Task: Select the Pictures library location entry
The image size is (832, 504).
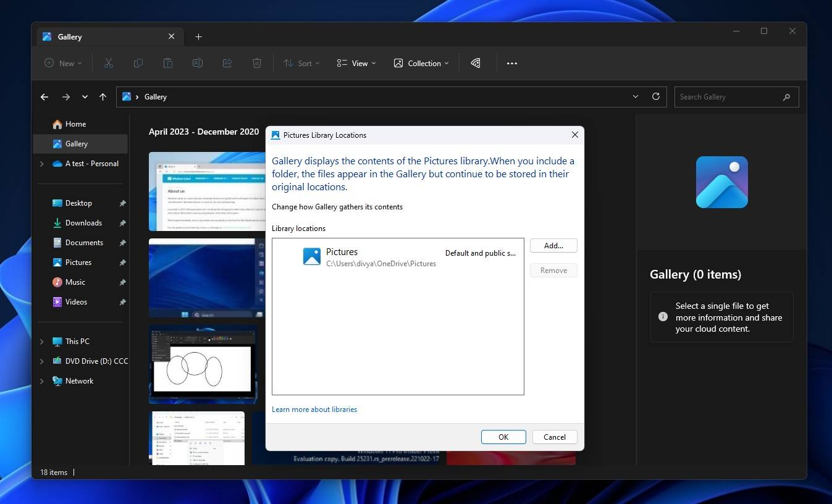Action: [371, 256]
